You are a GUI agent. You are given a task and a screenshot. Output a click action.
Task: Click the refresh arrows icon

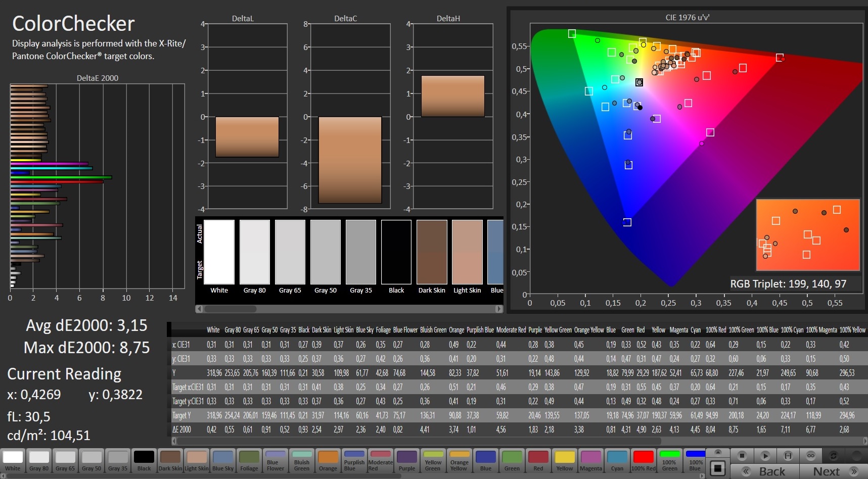click(834, 456)
